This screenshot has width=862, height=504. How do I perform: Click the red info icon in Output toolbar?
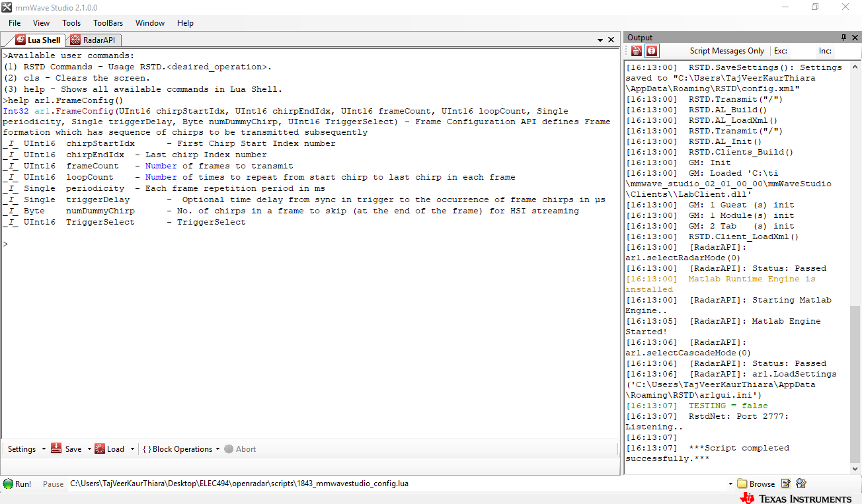click(x=651, y=51)
